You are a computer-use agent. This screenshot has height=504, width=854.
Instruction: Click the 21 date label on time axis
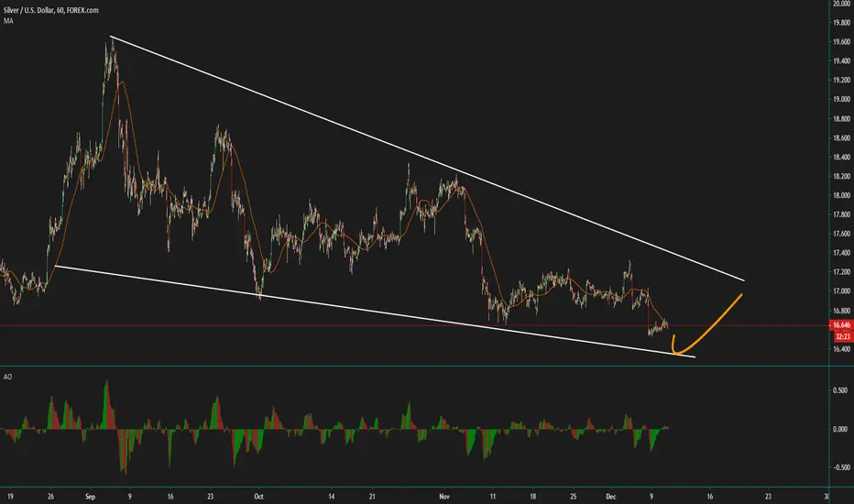[372, 497]
